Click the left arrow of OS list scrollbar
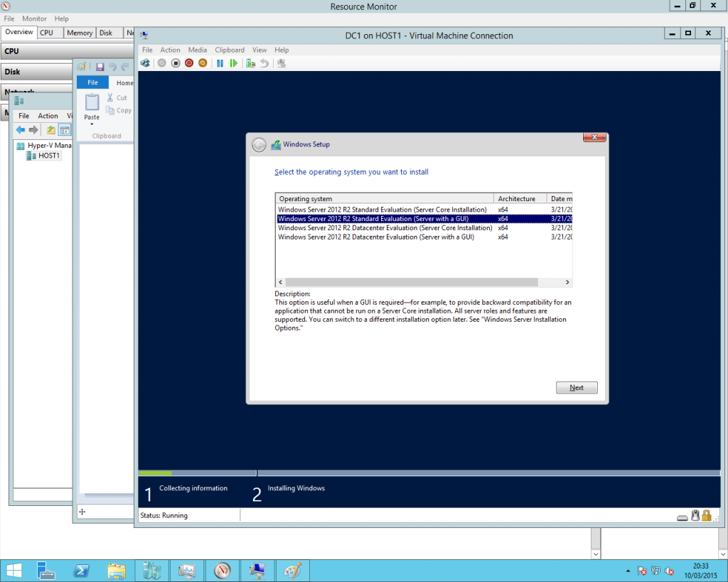728x582 pixels. tap(280, 282)
